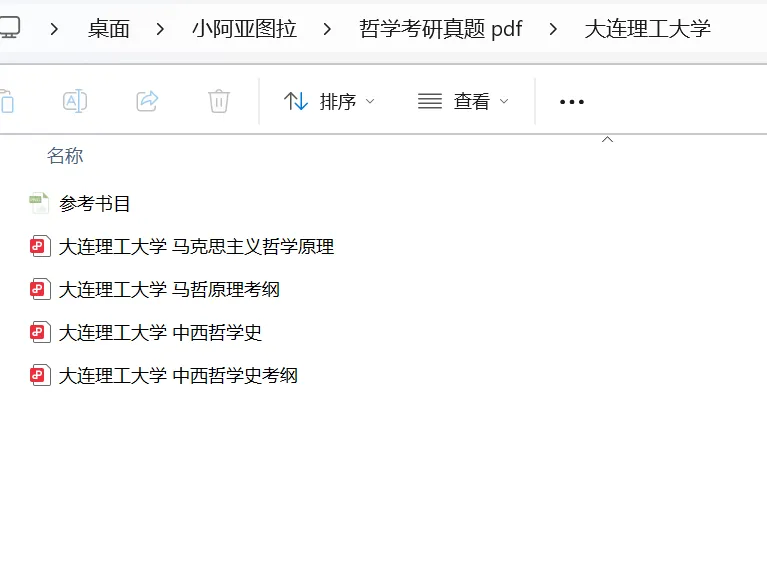Open the 排序 sort dropdown
This screenshot has width=767, height=584.
(329, 101)
